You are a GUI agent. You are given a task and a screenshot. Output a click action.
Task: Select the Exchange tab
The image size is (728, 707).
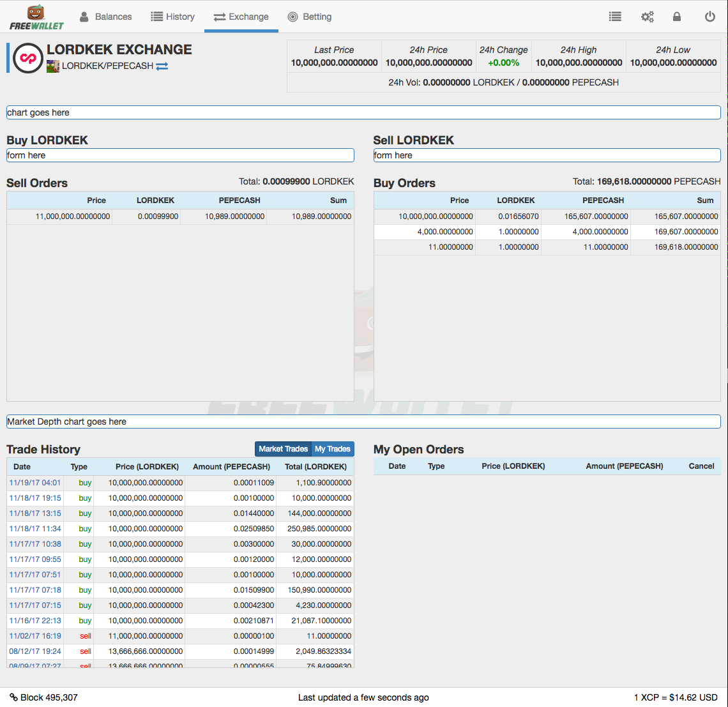(241, 17)
